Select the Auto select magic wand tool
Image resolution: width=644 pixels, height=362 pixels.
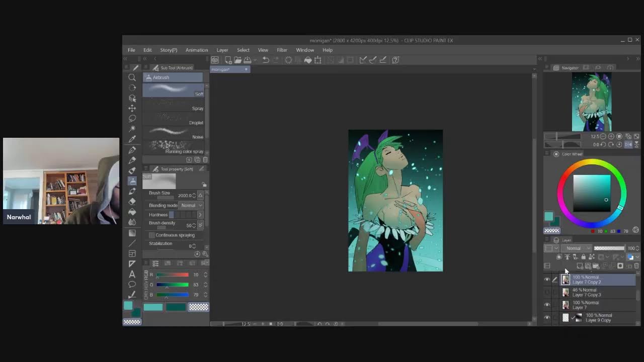pyautogui.click(x=132, y=129)
